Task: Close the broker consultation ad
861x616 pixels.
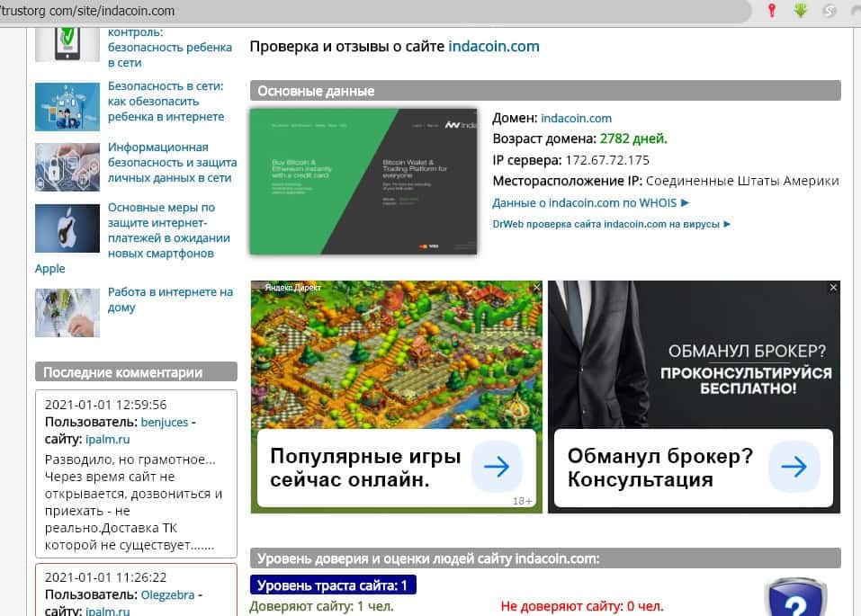Action: click(x=833, y=288)
